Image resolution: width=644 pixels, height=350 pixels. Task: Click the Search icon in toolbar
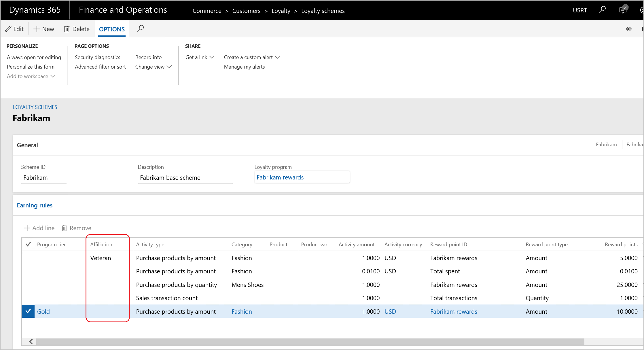141,29
